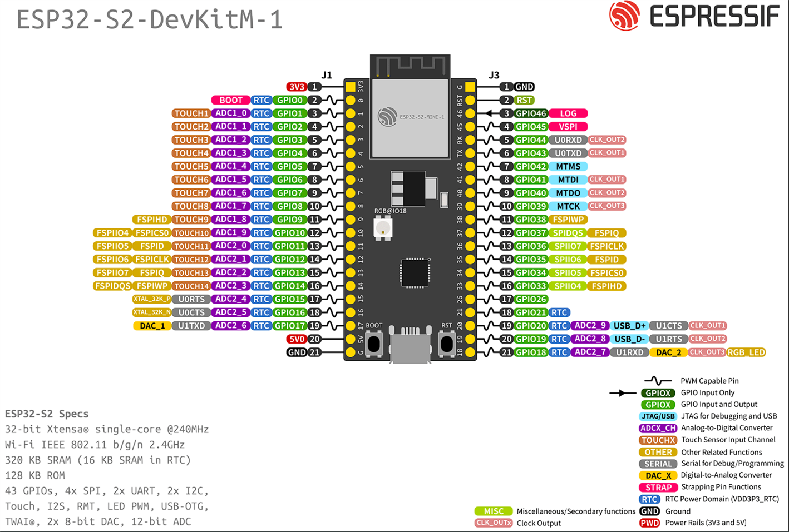Click the PWM Capable Pin squiggle legend symbol
Screen dimensions: 789x532
coord(657,381)
